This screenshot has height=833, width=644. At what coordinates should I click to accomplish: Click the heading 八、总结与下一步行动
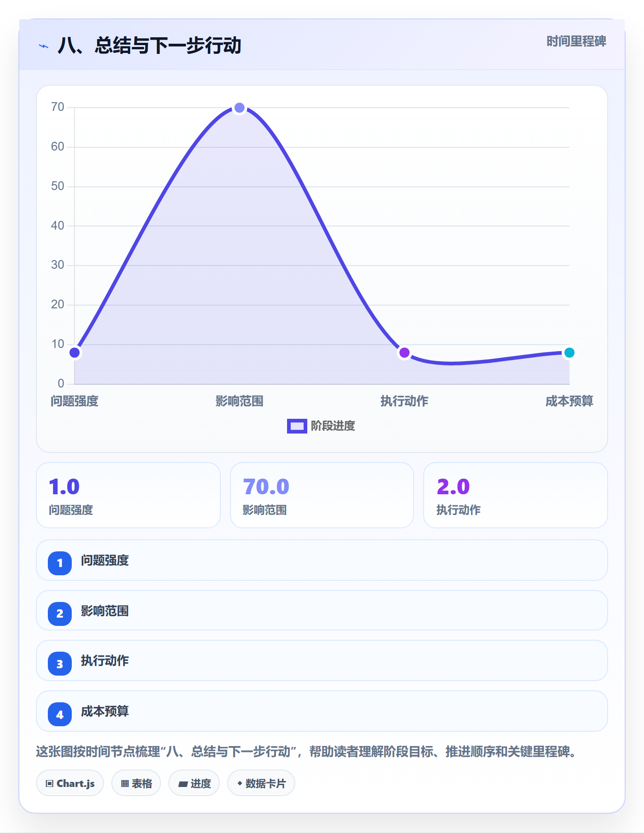point(149,46)
